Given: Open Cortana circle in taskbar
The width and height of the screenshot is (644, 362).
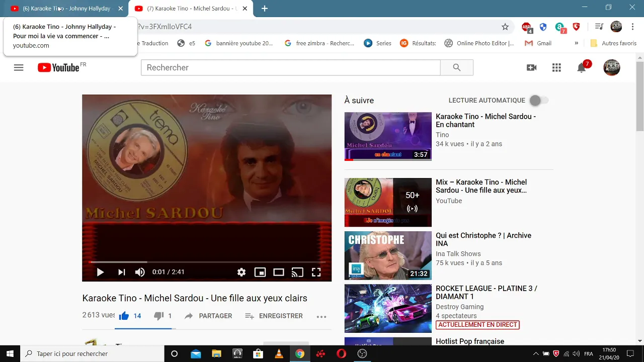Looking at the screenshot, I should click(x=175, y=354).
